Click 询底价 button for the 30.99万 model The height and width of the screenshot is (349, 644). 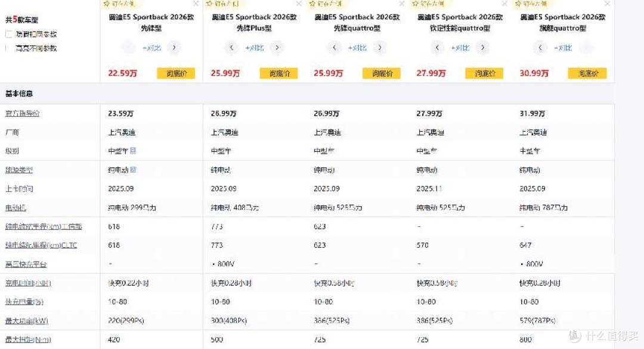point(588,73)
